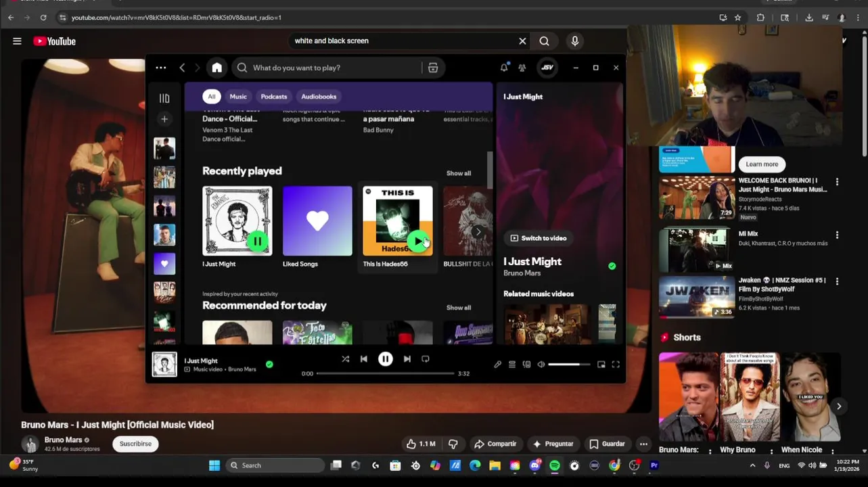
Task: Toggle saved checkmark in Now Playing panel
Action: 612,266
